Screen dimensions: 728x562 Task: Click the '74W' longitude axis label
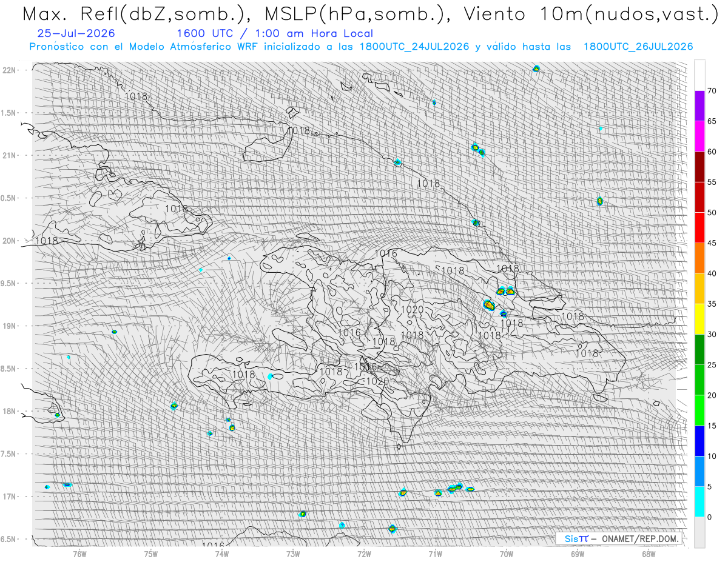pyautogui.click(x=222, y=553)
